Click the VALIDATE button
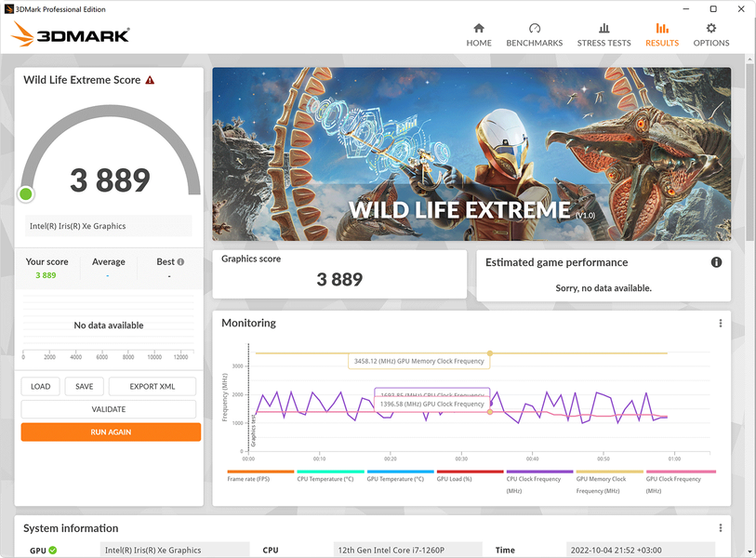The height and width of the screenshot is (558, 756). tap(109, 409)
